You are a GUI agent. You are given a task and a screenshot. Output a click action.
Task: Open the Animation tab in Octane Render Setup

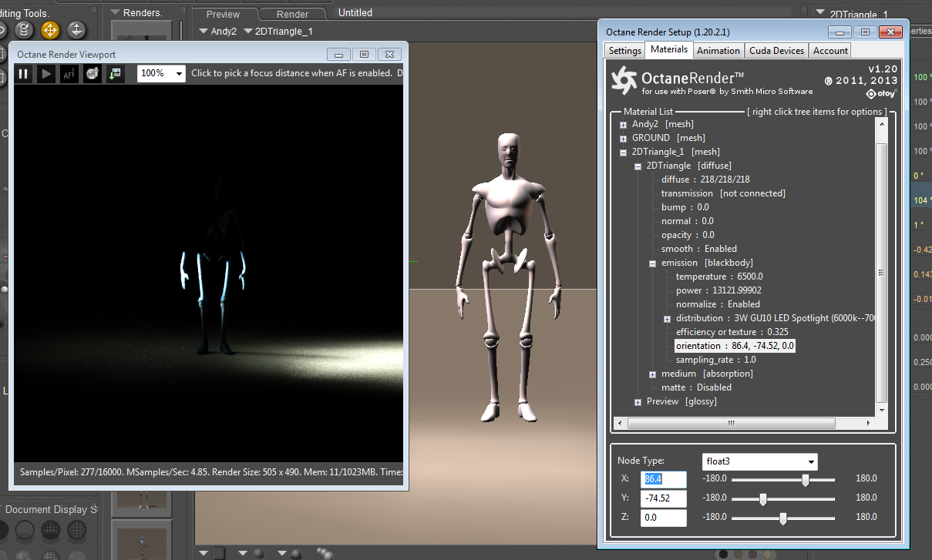pyautogui.click(x=718, y=50)
